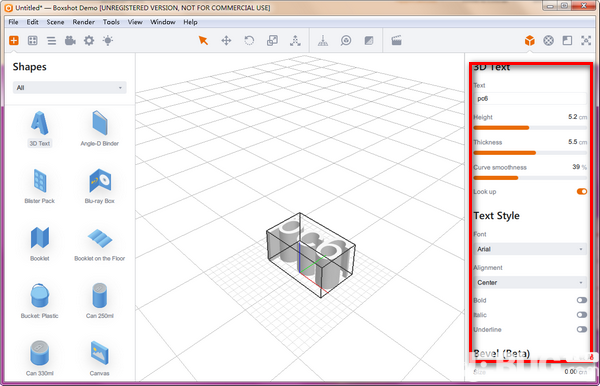Open the File menu
This screenshot has width=600, height=386.
point(13,22)
